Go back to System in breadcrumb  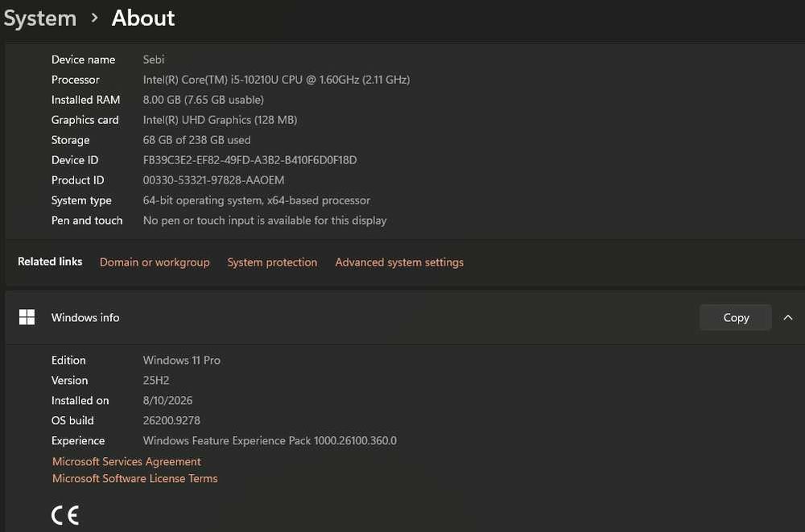pos(40,19)
